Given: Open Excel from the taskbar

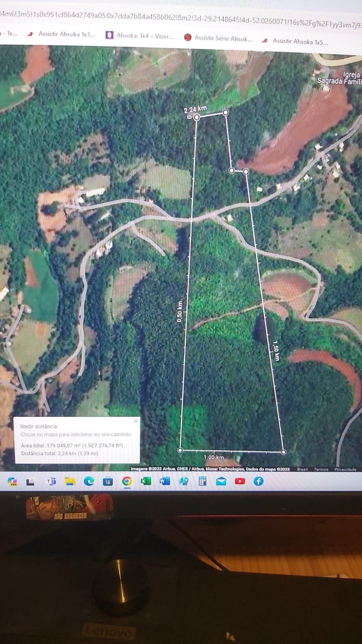Looking at the screenshot, I should [x=146, y=481].
